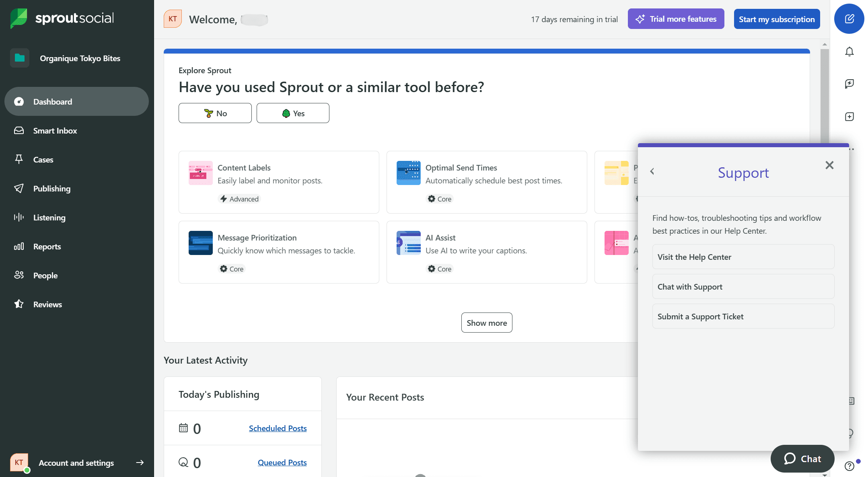Viewport: 868px width, 477px height.
Task: Go back in the Support panel
Action: coord(652,172)
